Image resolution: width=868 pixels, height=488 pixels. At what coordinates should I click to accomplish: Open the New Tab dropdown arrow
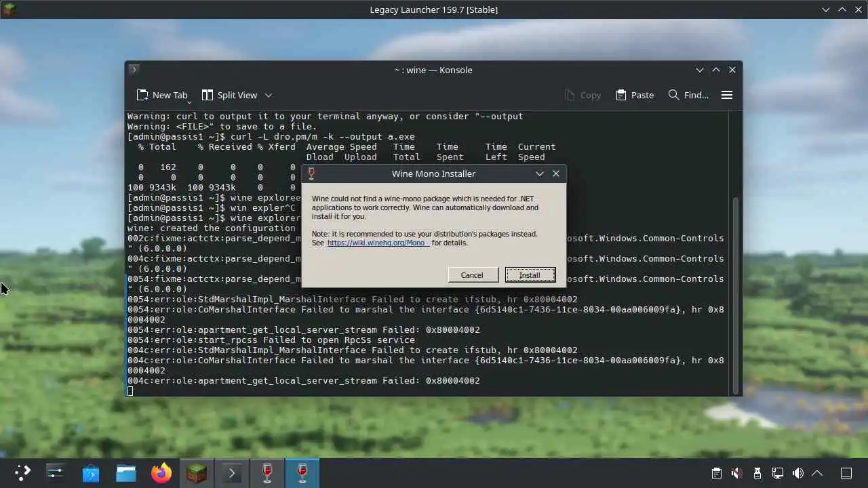[x=189, y=102]
